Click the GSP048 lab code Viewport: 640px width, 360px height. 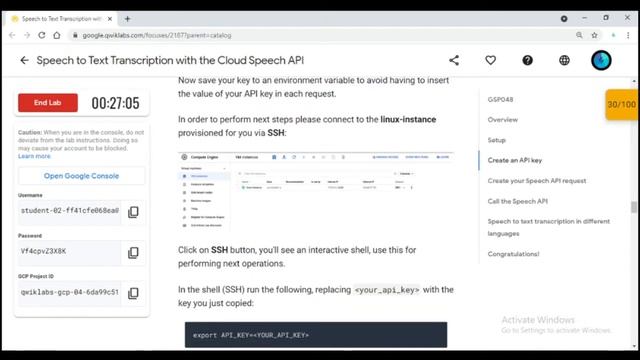pos(500,100)
